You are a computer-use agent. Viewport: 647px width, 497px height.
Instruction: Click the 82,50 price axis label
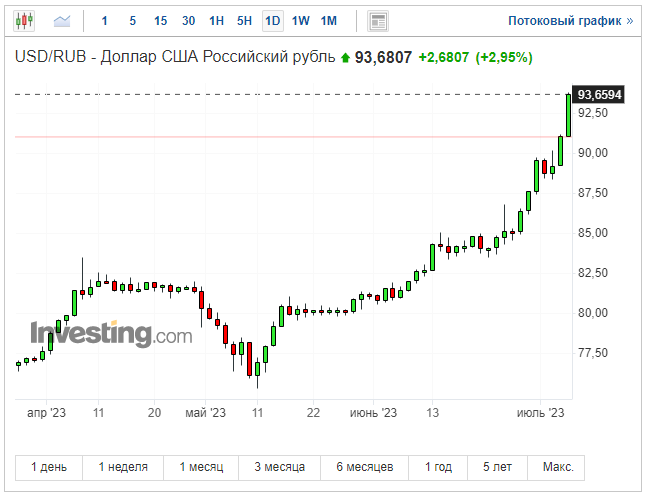(593, 273)
